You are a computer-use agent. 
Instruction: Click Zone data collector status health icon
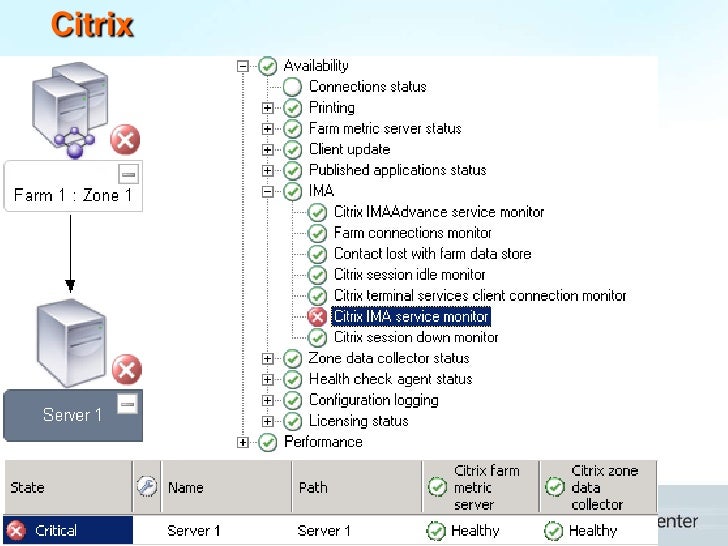click(292, 358)
